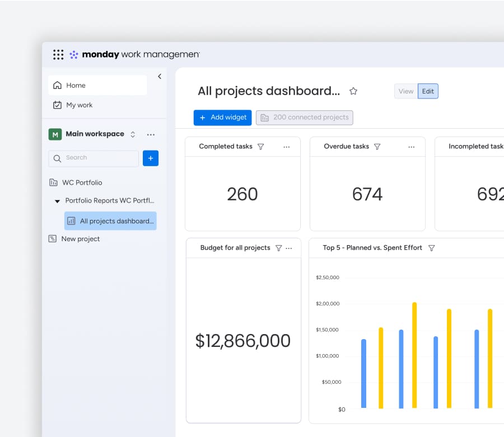
Task: Open the New project board icon
Action: [53, 239]
